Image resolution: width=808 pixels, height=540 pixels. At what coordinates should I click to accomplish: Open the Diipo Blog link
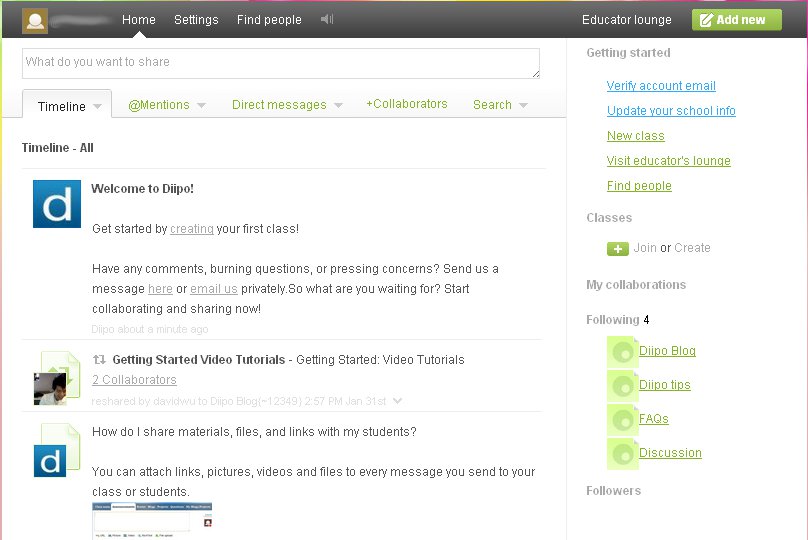tap(667, 351)
